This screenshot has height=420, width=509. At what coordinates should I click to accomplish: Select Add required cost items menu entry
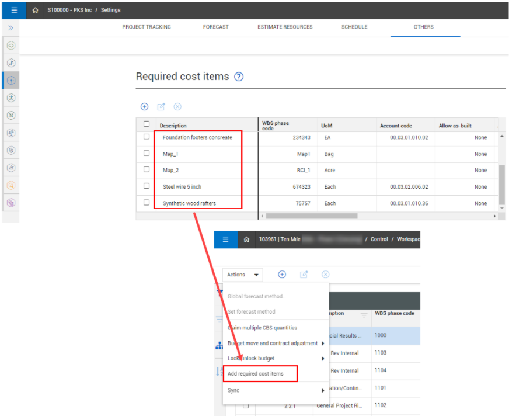tap(256, 374)
